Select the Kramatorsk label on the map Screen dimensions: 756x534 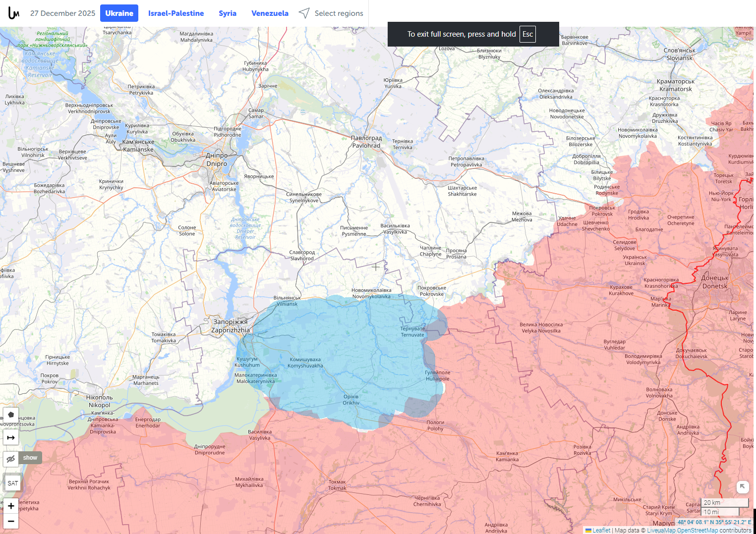click(x=676, y=85)
